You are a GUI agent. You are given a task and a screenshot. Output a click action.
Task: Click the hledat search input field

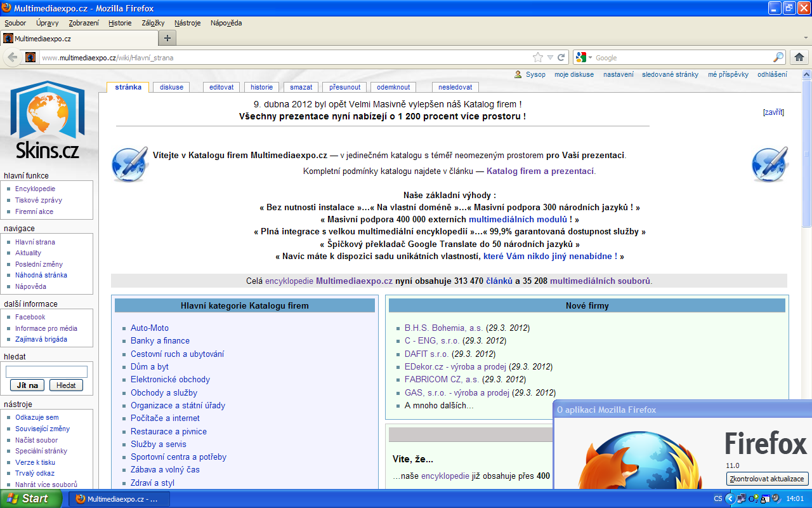[46, 371]
